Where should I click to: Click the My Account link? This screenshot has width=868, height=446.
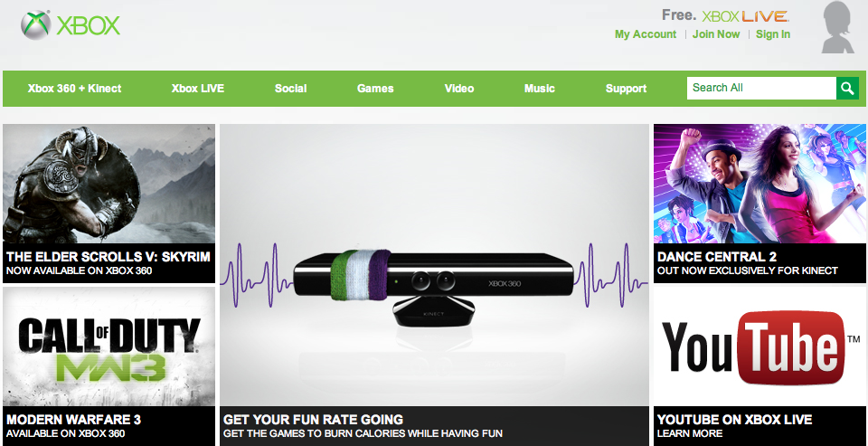coord(645,34)
